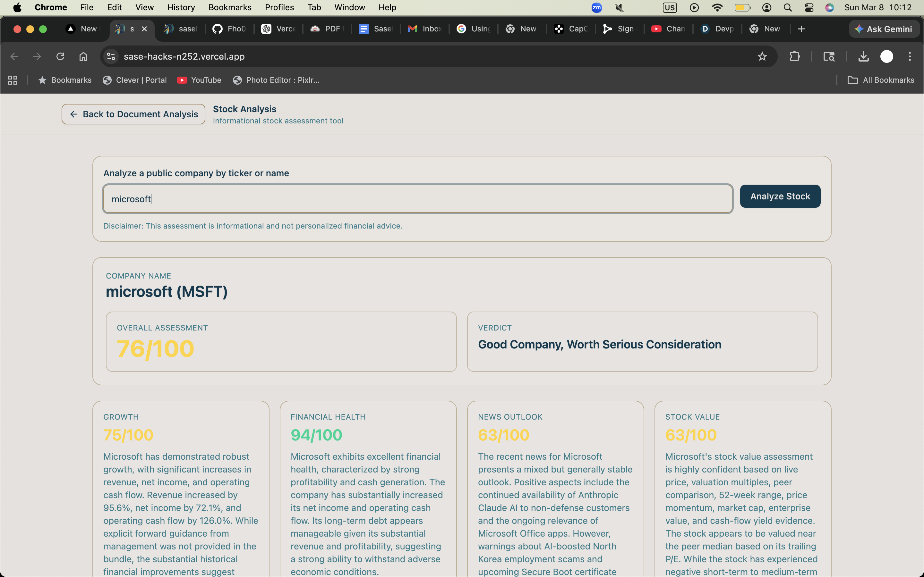Reload the page with refresh icon
The image size is (924, 577).
coord(60,56)
